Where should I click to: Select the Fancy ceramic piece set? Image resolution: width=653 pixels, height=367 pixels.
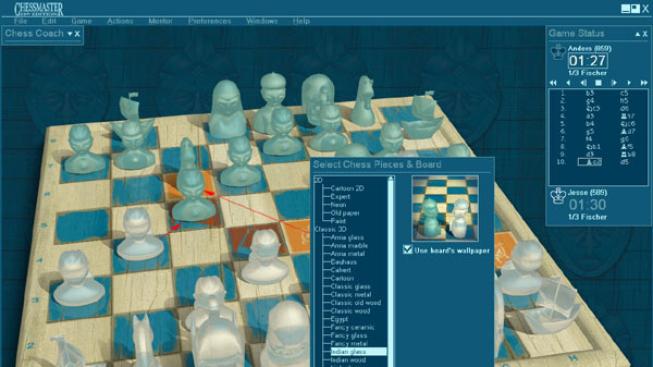[x=352, y=327]
